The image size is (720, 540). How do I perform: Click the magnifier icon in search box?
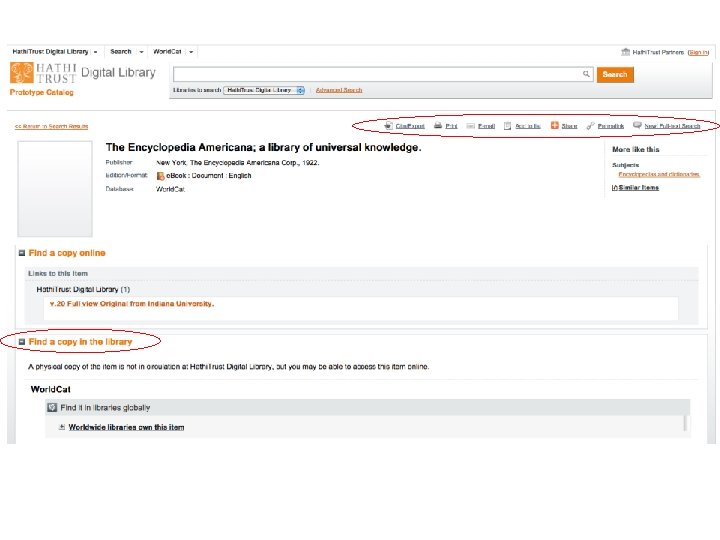pyautogui.click(x=586, y=73)
